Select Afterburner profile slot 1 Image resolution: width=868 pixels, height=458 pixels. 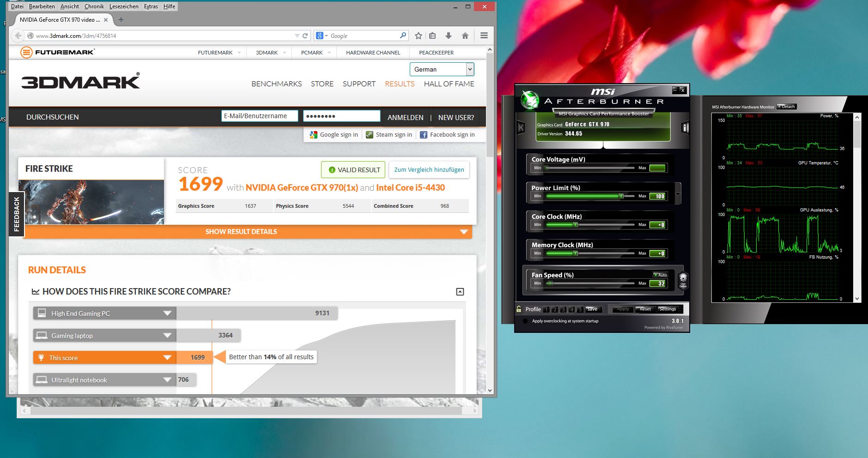point(546,309)
